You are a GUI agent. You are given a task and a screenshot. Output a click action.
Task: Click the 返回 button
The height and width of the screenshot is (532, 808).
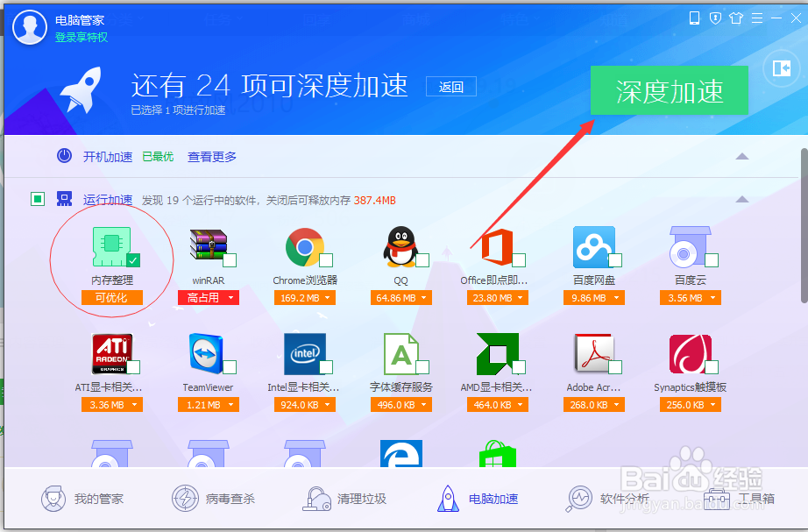coord(450,86)
